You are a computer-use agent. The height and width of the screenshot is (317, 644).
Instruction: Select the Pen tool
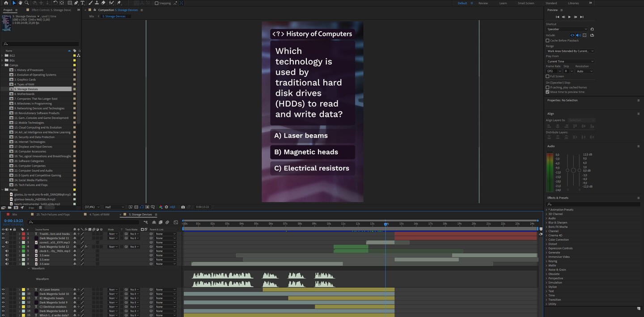point(76,3)
